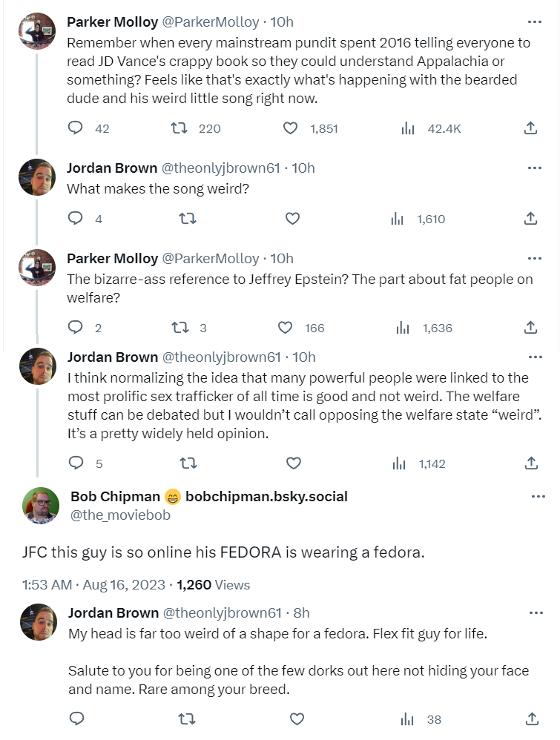Image resolution: width=560 pixels, height=740 pixels.
Task: Retweet the tweet with 220 retweets
Action: pyautogui.click(x=179, y=128)
